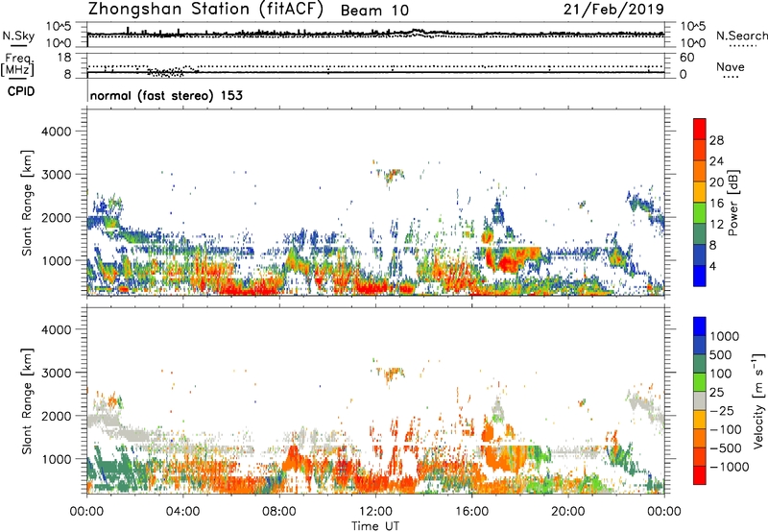This screenshot has height=532, width=768.
Task: Click the "Power [dB]" colorbar title
Action: pos(733,203)
